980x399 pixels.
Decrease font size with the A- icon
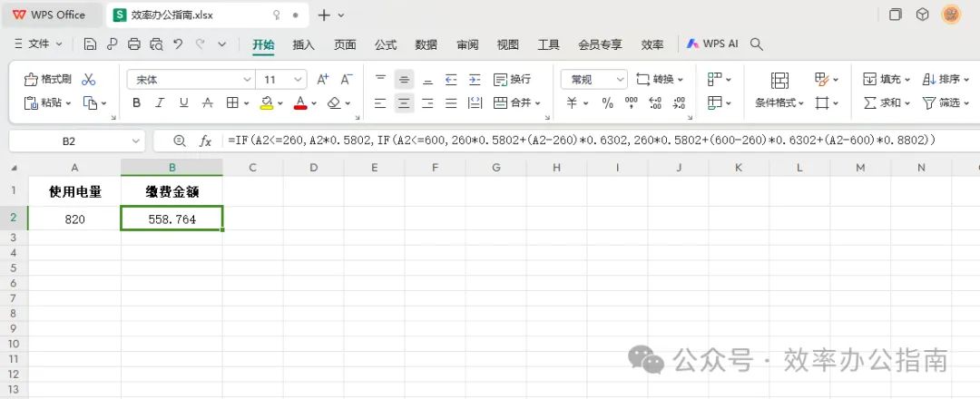[x=347, y=79]
